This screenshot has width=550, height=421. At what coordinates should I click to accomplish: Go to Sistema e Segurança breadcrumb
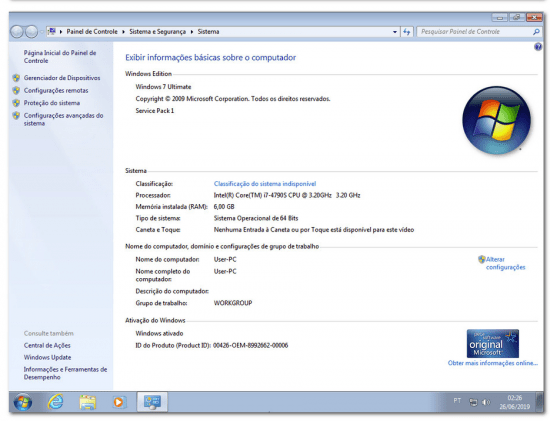point(157,32)
